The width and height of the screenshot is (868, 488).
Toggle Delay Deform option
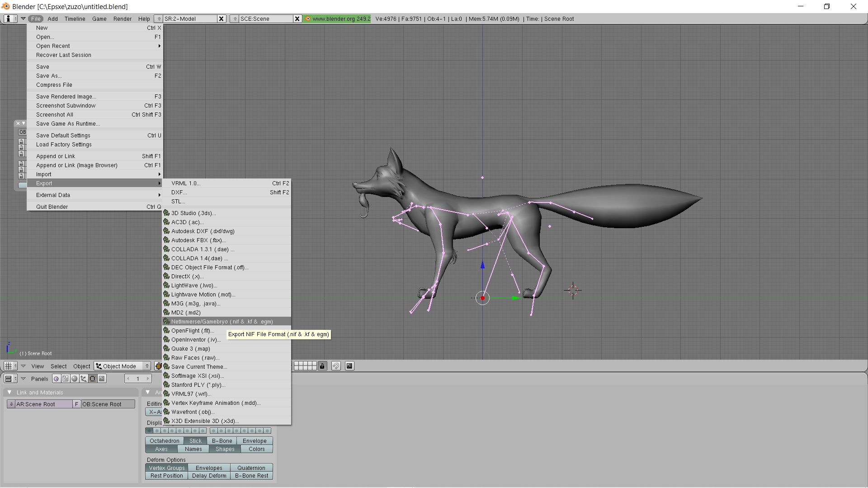209,475
